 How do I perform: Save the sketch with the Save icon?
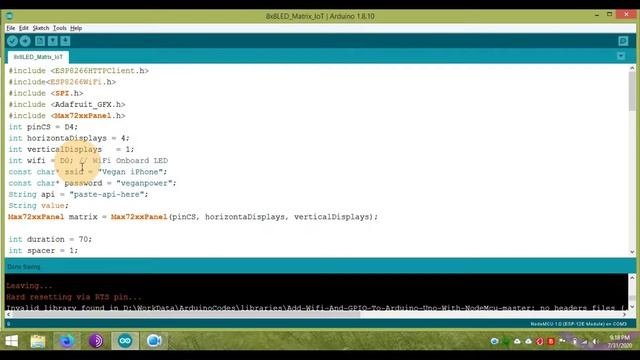click(x=65, y=41)
